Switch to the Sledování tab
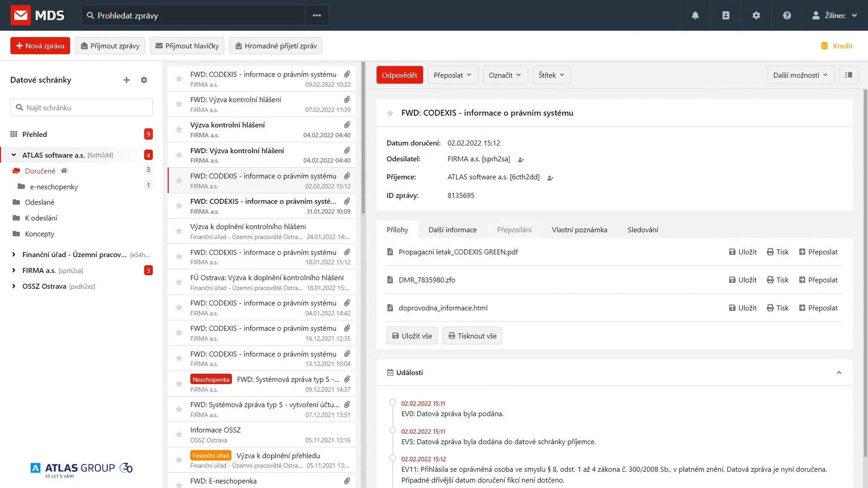Image resolution: width=868 pixels, height=488 pixels. [643, 230]
